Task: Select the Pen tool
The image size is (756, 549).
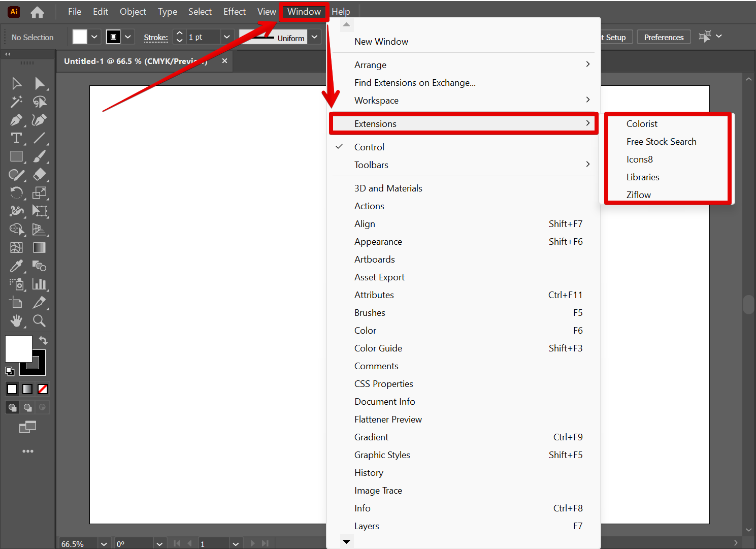Action: [16, 120]
